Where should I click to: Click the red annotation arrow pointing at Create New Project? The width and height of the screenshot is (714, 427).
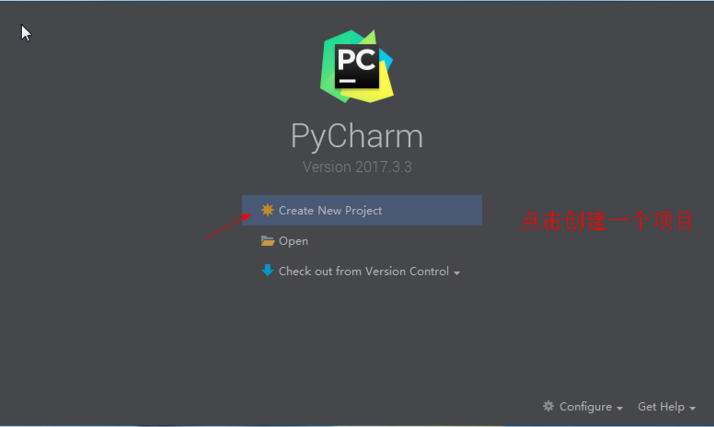click(227, 226)
